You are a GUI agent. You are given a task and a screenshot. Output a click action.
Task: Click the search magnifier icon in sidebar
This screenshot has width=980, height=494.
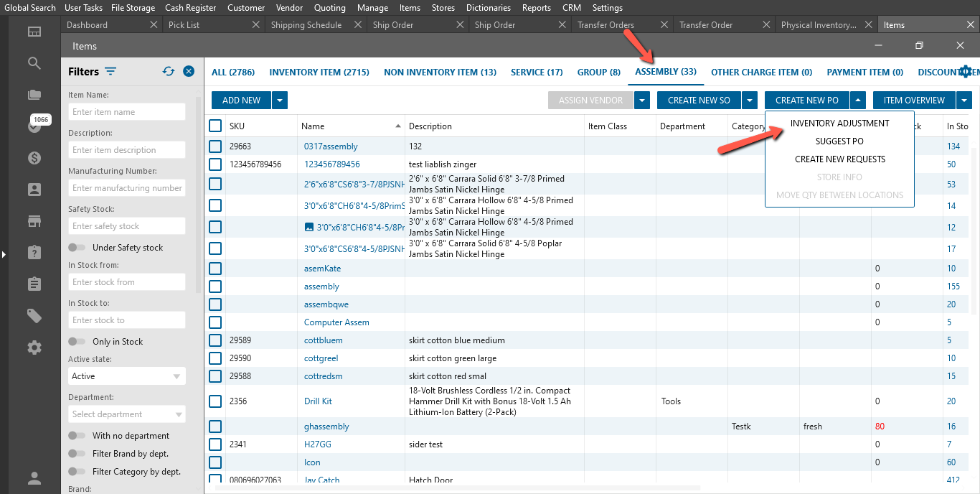pos(34,63)
